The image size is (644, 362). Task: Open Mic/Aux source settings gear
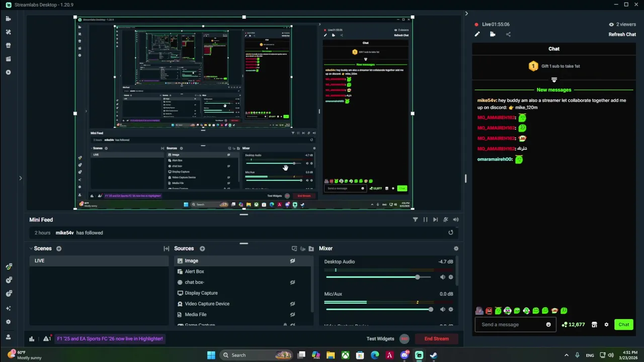(x=451, y=309)
